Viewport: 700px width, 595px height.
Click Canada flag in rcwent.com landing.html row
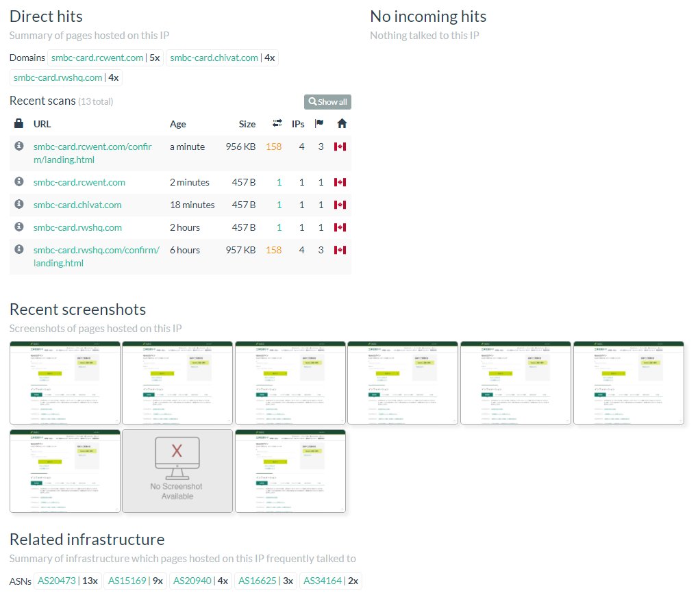(340, 147)
